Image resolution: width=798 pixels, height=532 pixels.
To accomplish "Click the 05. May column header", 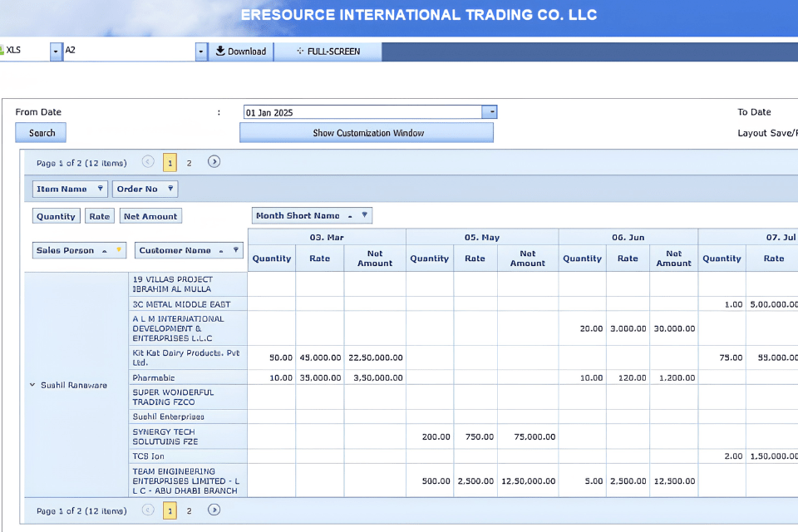I will 482,237.
